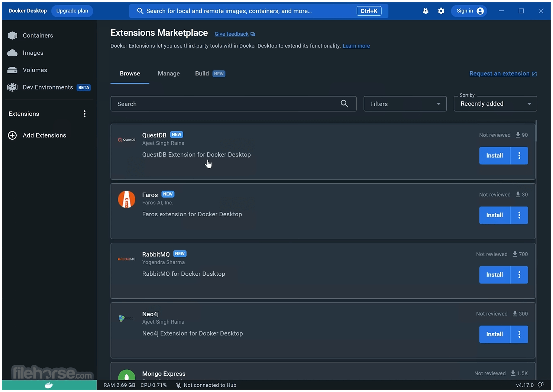Viewport: 553px width, 392px height.
Task: Open the QuestDB extension title
Action: (x=154, y=135)
